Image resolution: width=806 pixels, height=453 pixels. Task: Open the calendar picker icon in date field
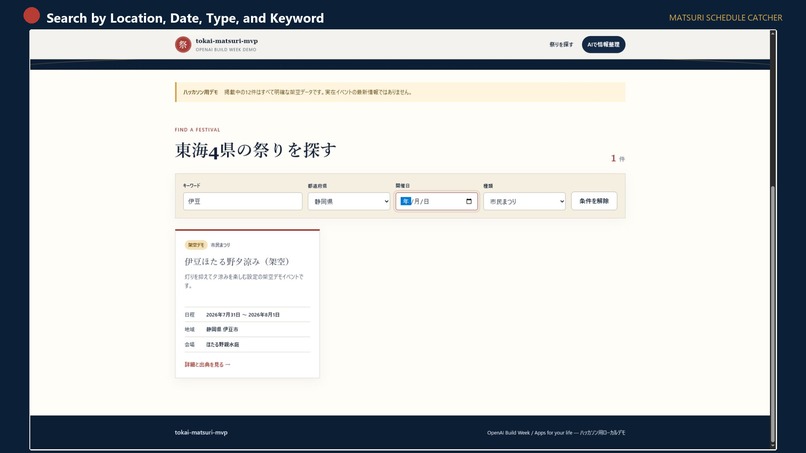click(x=469, y=202)
